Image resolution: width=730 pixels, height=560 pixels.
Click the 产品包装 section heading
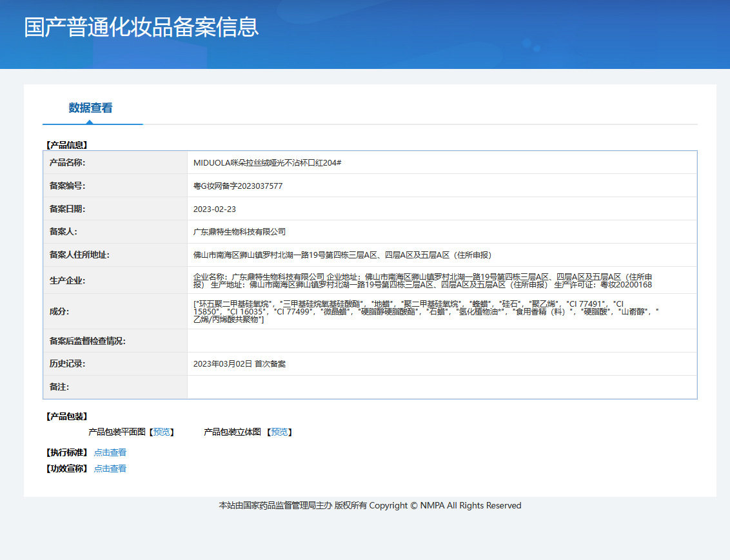pos(66,417)
